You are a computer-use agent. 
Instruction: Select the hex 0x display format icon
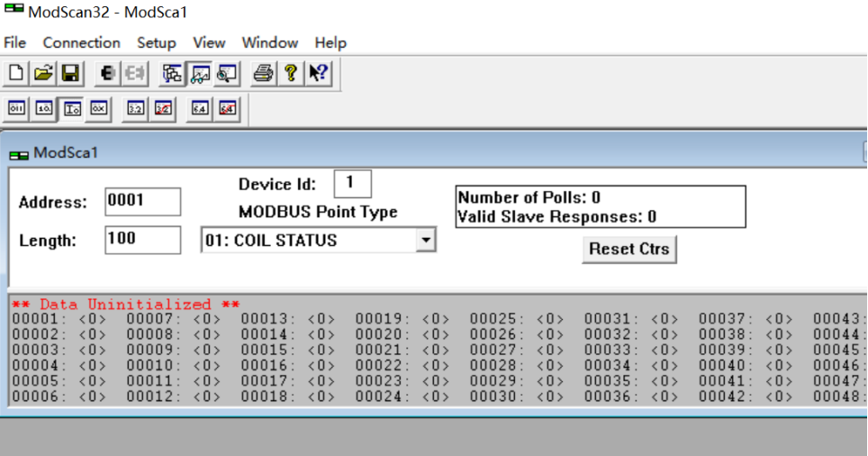(x=99, y=109)
